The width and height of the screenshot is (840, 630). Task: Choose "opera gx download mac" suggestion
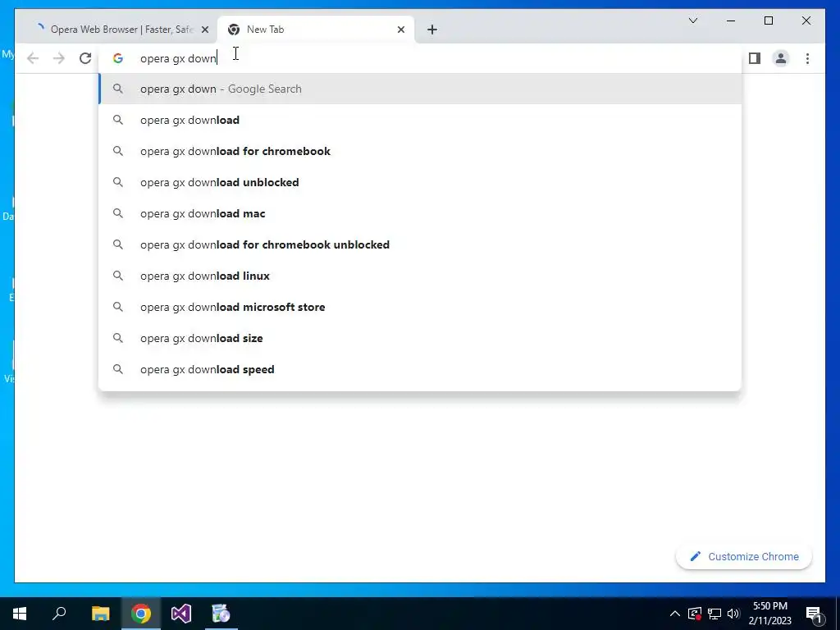click(x=420, y=213)
